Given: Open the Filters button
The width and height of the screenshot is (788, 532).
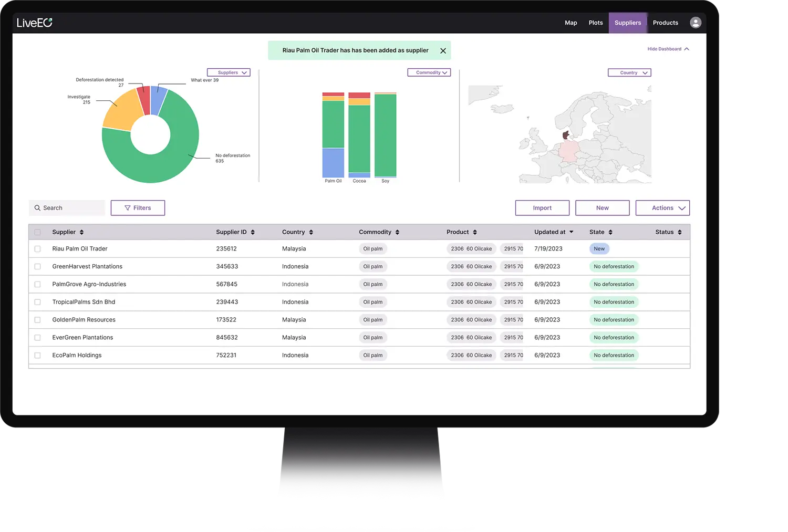Looking at the screenshot, I should (x=138, y=208).
